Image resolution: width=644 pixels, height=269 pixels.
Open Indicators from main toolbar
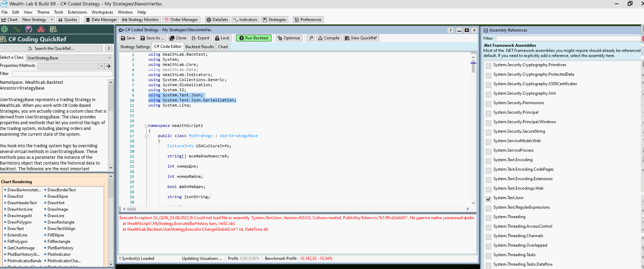point(245,20)
